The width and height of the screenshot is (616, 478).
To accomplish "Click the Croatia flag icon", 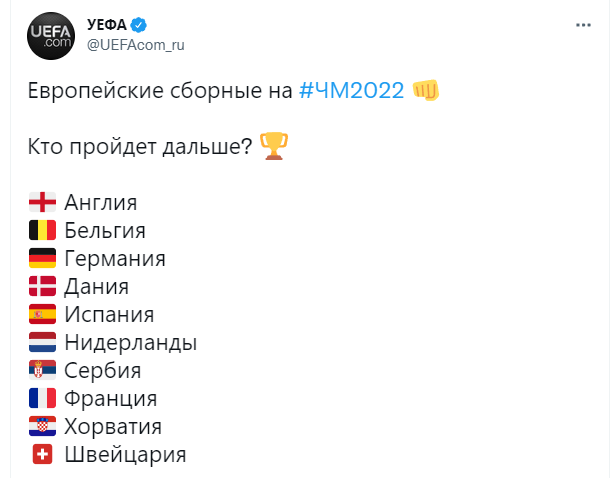I will tap(43, 426).
